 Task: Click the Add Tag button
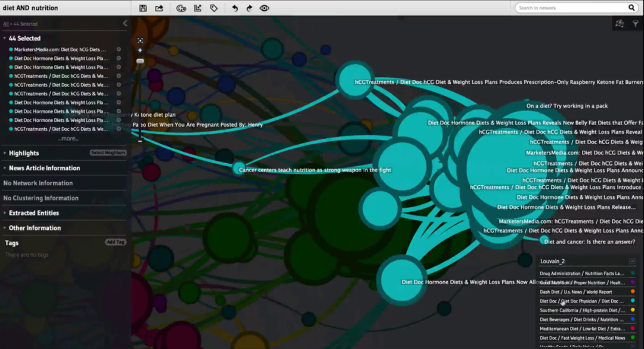116,242
